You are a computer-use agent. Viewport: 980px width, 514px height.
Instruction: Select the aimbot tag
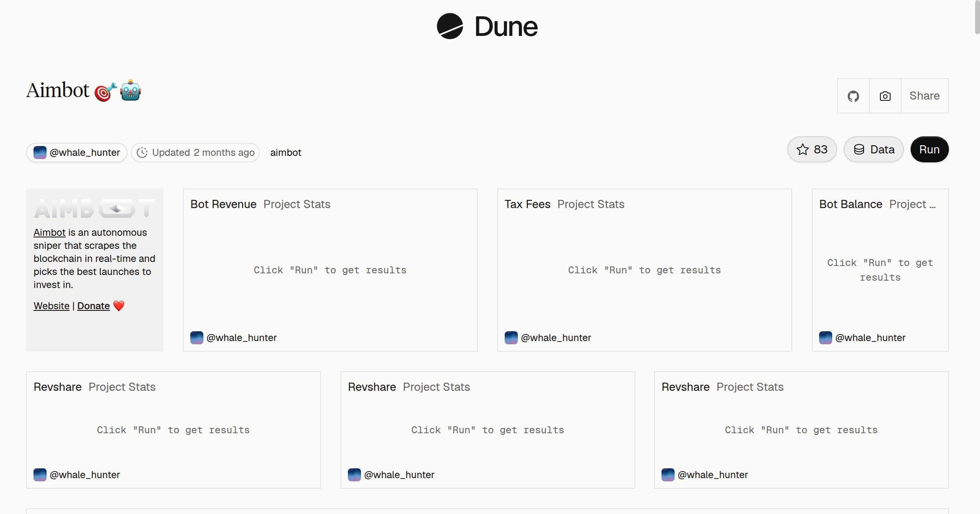[285, 153]
